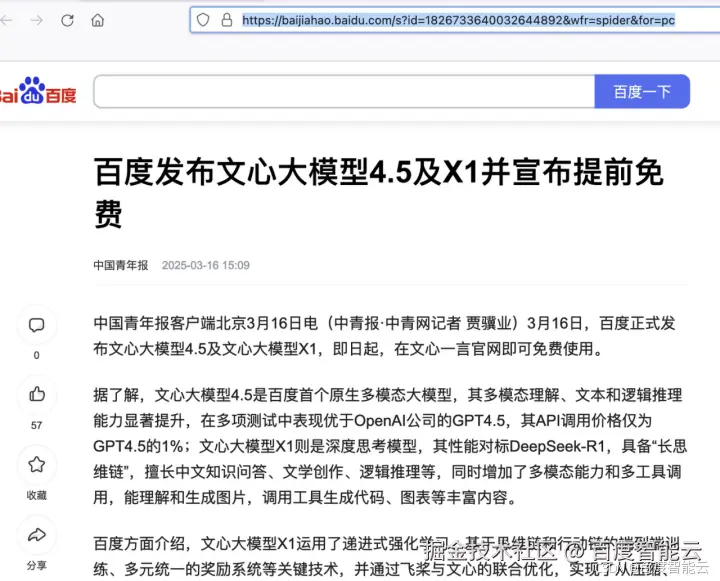Go to the browser home page icon
The image size is (720, 581).
pyautogui.click(x=98, y=20)
